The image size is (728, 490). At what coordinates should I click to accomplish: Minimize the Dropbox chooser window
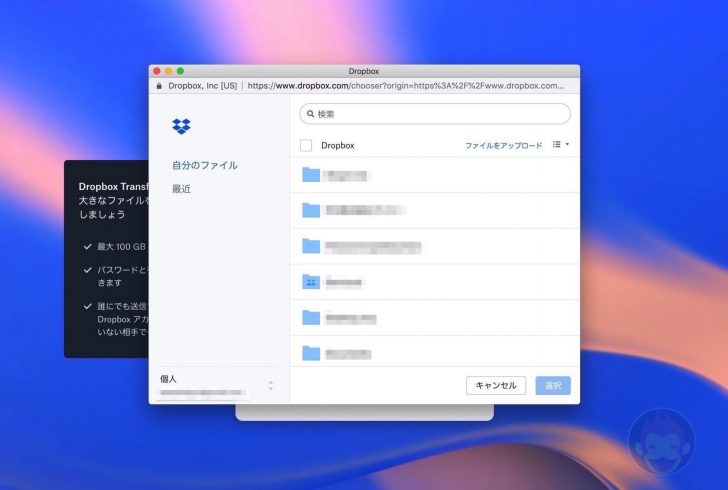click(x=169, y=71)
